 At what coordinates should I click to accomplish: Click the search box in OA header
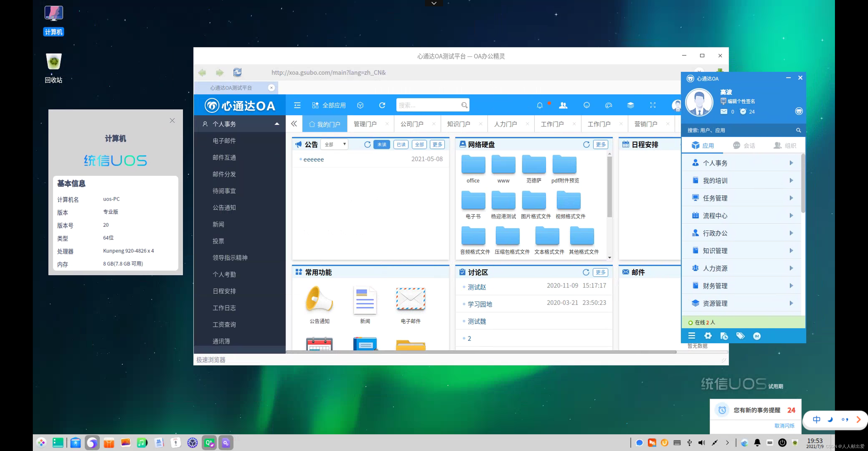click(x=433, y=105)
